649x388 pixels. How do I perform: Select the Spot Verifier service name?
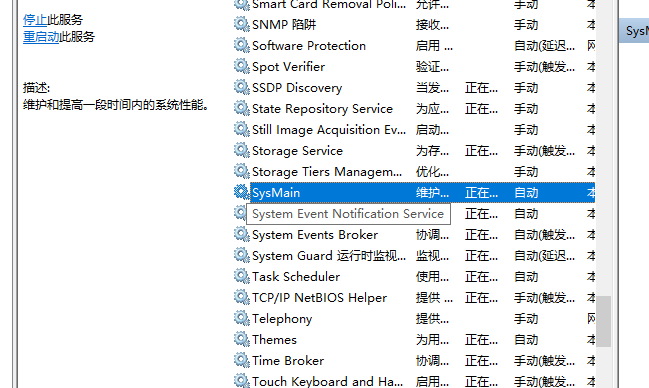[x=288, y=67]
